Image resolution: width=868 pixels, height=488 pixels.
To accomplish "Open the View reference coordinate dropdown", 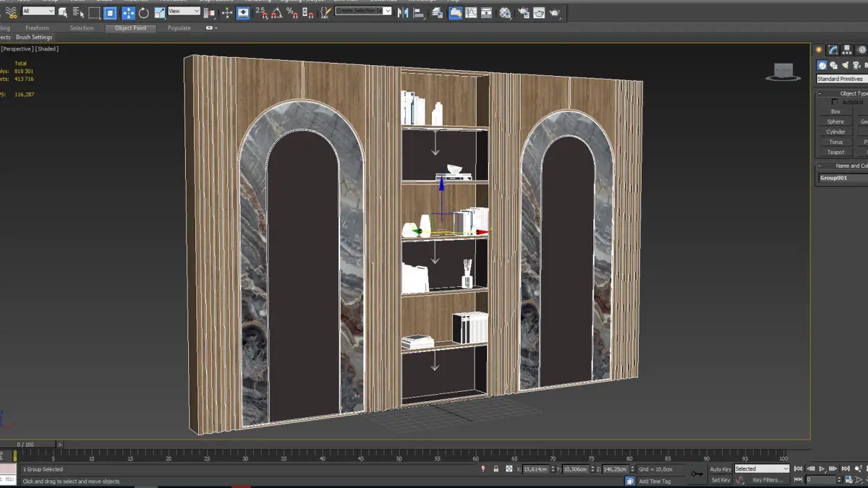I will point(184,11).
